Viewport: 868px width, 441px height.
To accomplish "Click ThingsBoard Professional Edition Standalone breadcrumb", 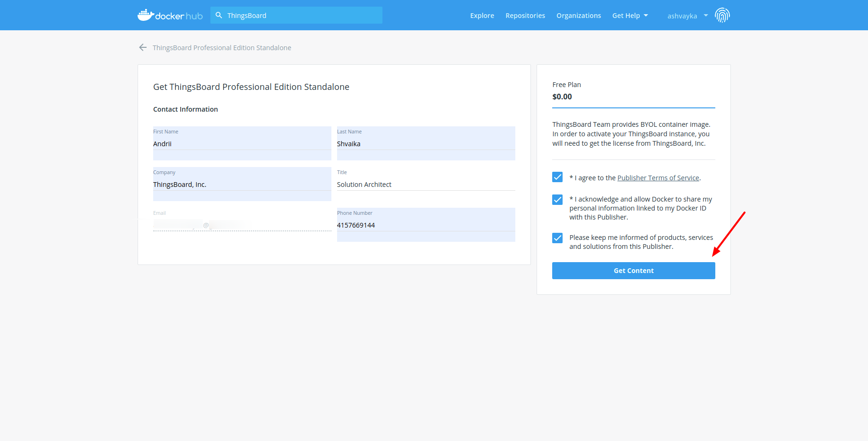I will pos(222,48).
